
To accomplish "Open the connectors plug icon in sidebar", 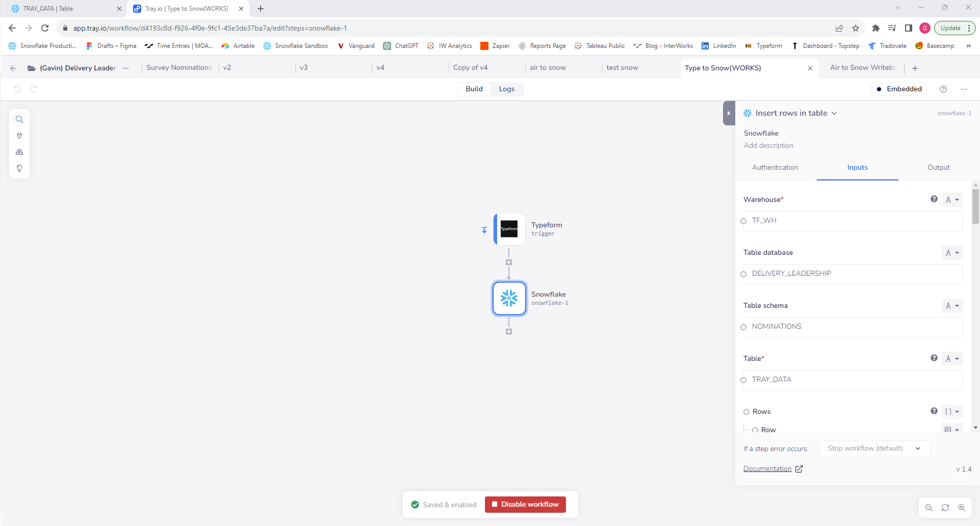I will [x=19, y=136].
